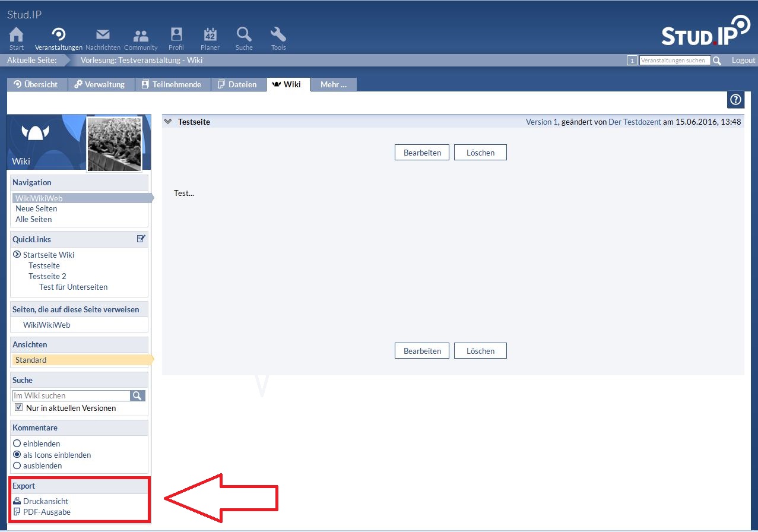The width and height of the screenshot is (758, 532).
Task: Expand the 'Mehr ...' tab
Action: [333, 84]
